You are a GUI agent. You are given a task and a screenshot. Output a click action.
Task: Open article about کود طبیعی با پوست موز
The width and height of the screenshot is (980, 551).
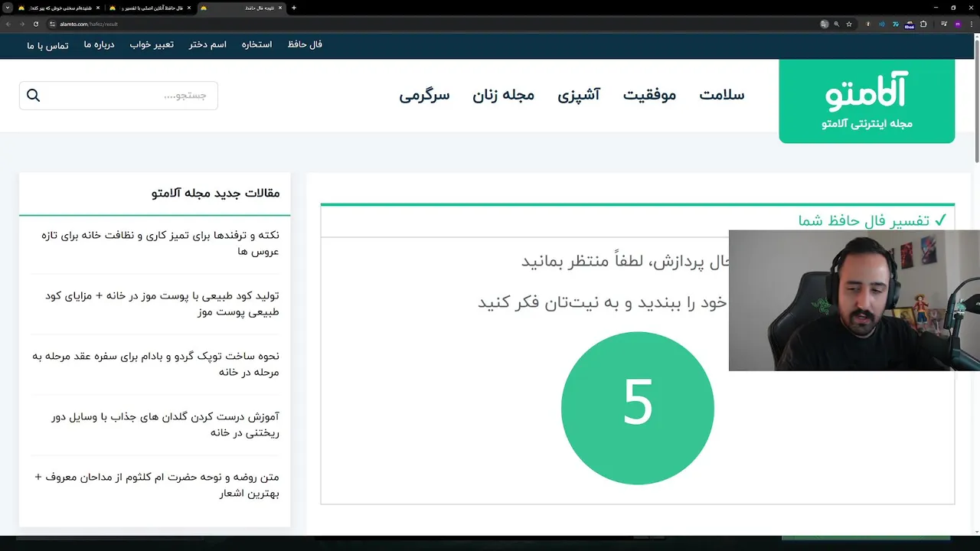click(x=162, y=303)
